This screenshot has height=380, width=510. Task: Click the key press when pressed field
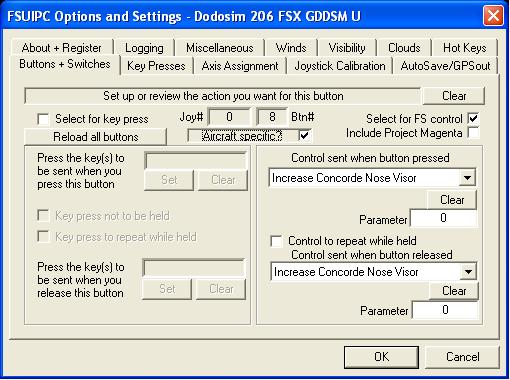(196, 161)
